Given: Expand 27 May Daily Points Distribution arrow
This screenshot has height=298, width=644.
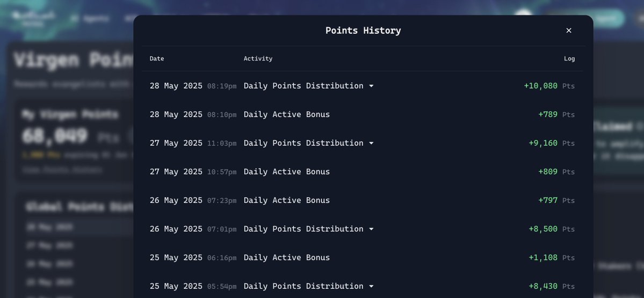Looking at the screenshot, I should pyautogui.click(x=371, y=143).
